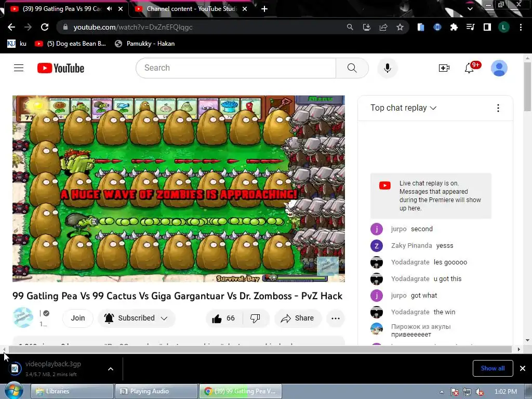This screenshot has height=399, width=532.
Task: Click the Share button
Action: tap(298, 318)
